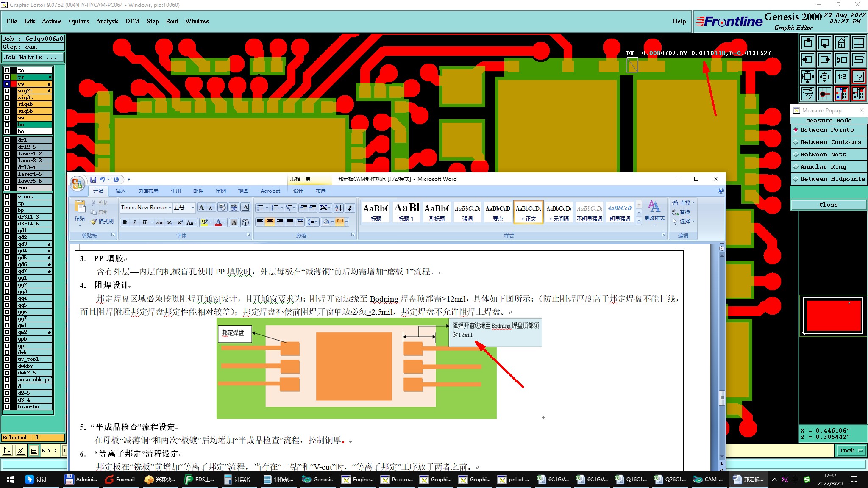The height and width of the screenshot is (488, 868).
Task: Switch to the 插入 tab in Word
Action: pyautogui.click(x=121, y=191)
